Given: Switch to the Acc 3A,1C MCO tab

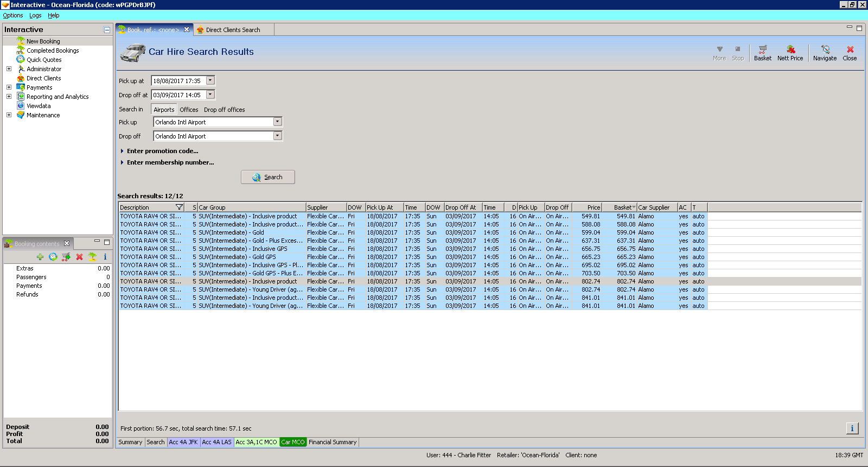Looking at the screenshot, I should coord(256,442).
